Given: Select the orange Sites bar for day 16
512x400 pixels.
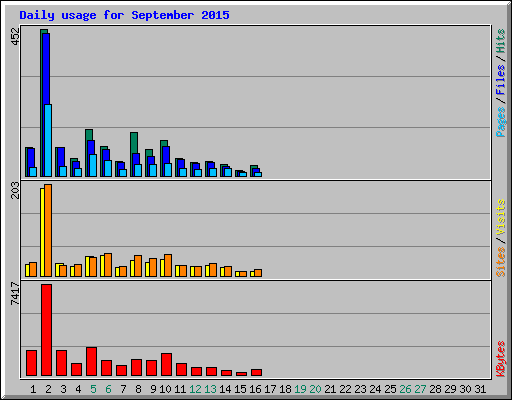Looking at the screenshot, I should (258, 273).
